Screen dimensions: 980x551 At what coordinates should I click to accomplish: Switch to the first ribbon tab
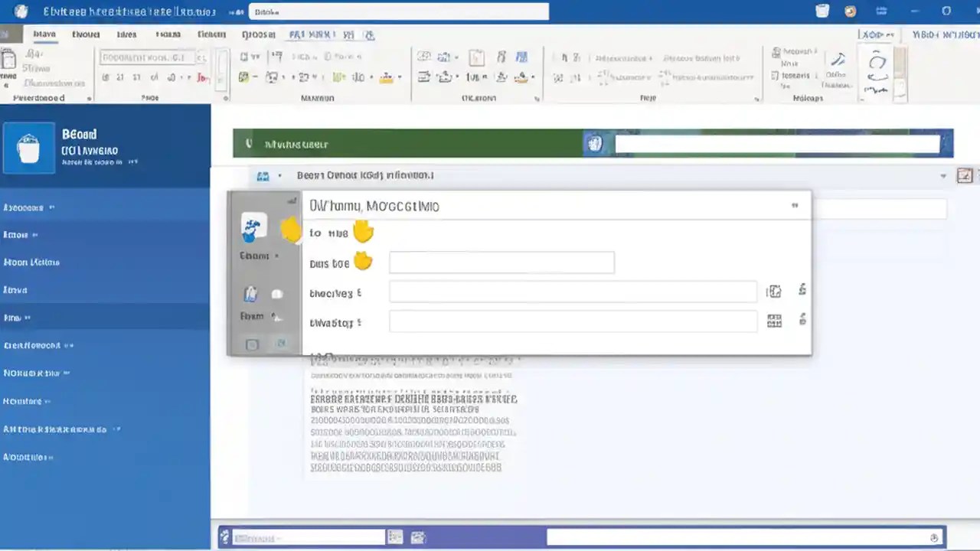[x=44, y=34]
